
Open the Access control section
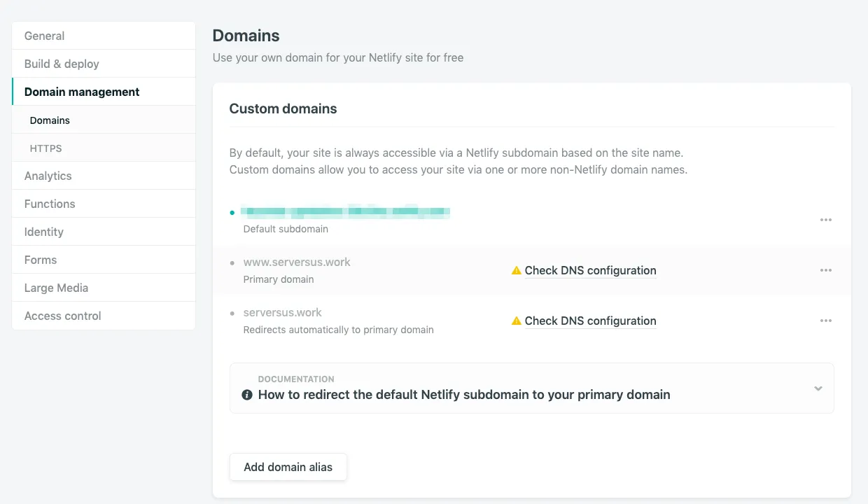(x=62, y=316)
